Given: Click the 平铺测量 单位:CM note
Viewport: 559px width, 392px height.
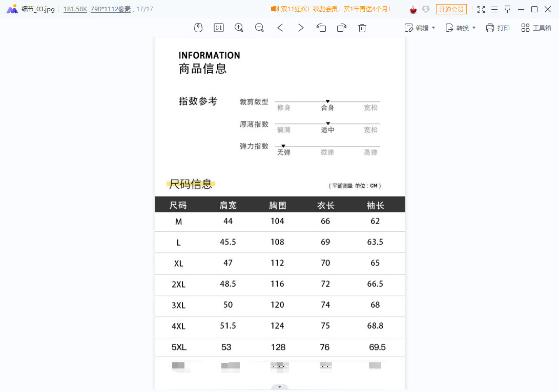Looking at the screenshot, I should 355,185.
